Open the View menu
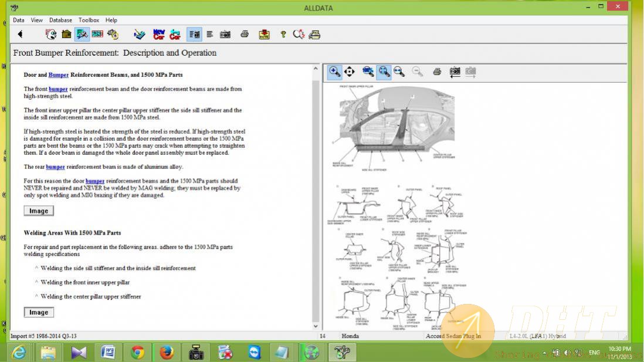This screenshot has height=362, width=644. [x=37, y=20]
